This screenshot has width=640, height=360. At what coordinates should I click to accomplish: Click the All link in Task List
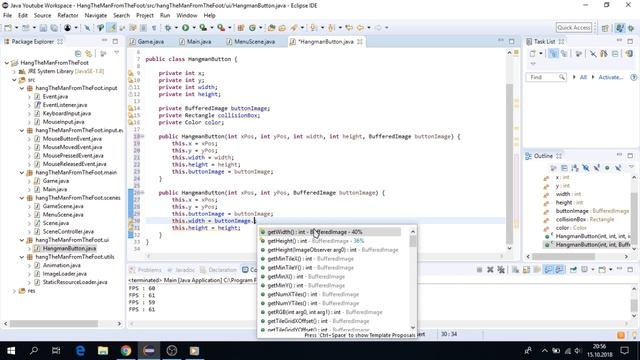(583, 77)
